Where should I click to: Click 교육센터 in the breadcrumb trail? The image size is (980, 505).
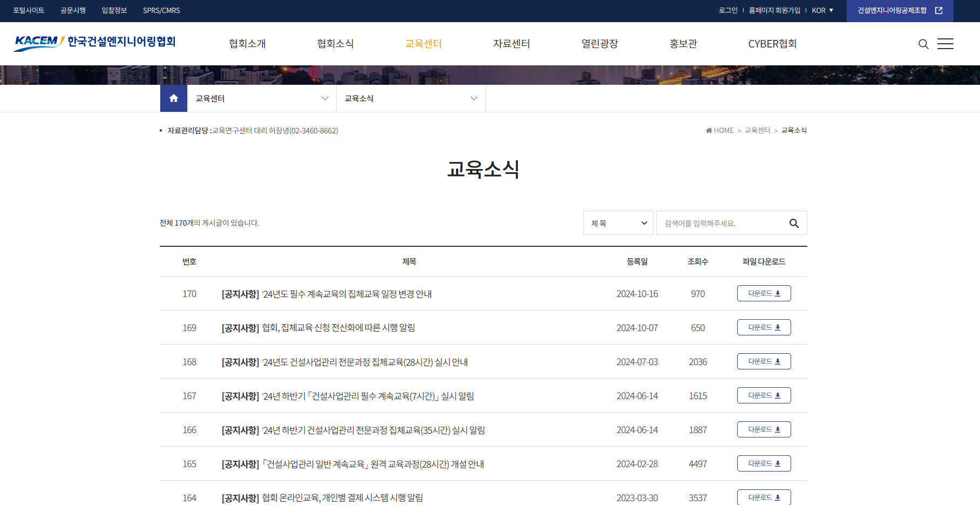pyautogui.click(x=757, y=130)
